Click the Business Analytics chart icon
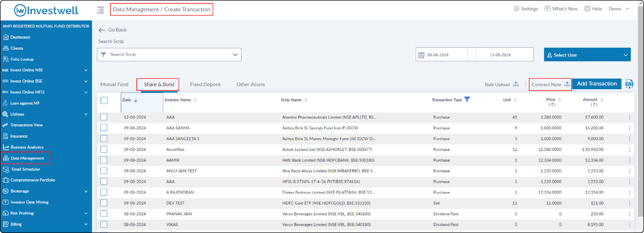 click(6, 147)
